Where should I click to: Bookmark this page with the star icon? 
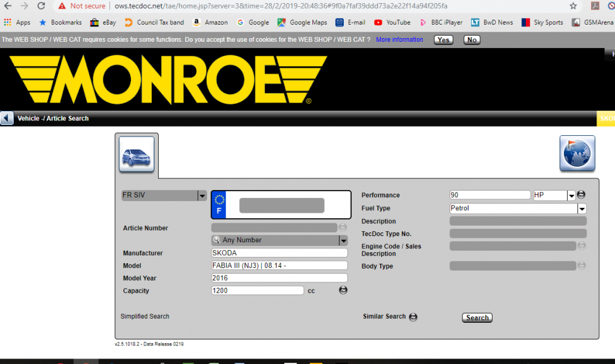pyautogui.click(x=573, y=6)
